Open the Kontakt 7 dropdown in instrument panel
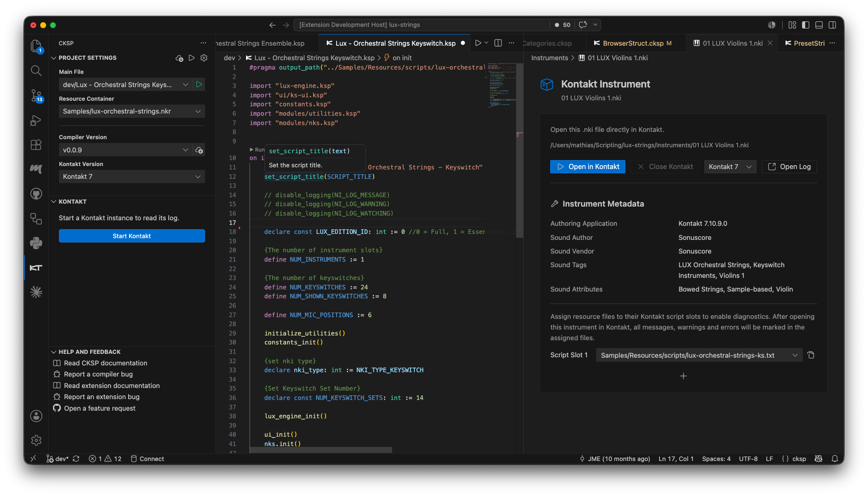Screen dimensions: 868x496 (730, 167)
